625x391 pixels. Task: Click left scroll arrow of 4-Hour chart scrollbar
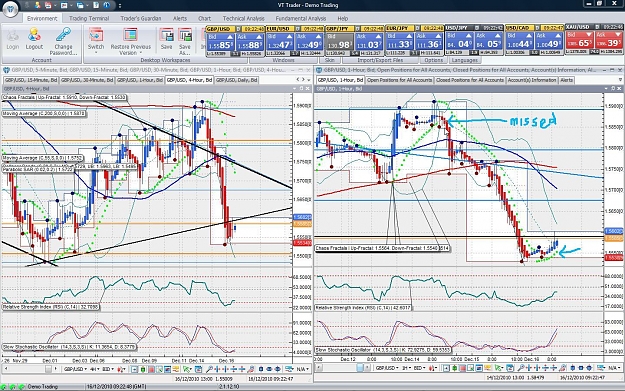coord(6,369)
